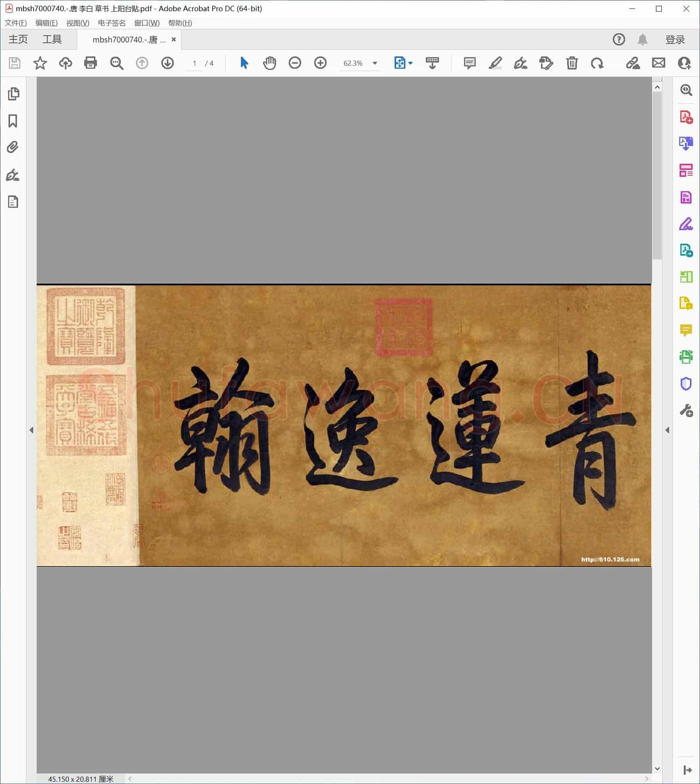Select the mbsh7000740 document tab
Screen dimensions: 700x784
[129, 40]
